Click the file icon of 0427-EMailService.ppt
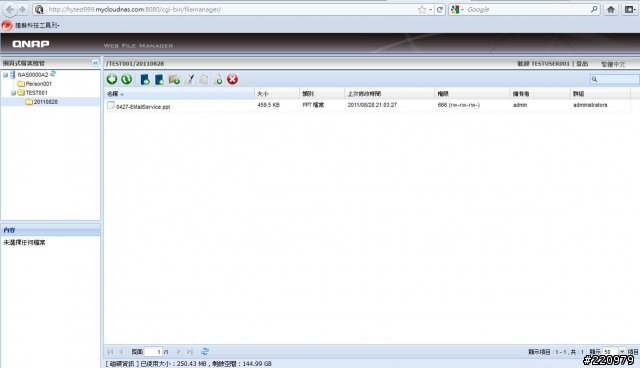Viewport: 640px width, 368px height. (x=111, y=105)
